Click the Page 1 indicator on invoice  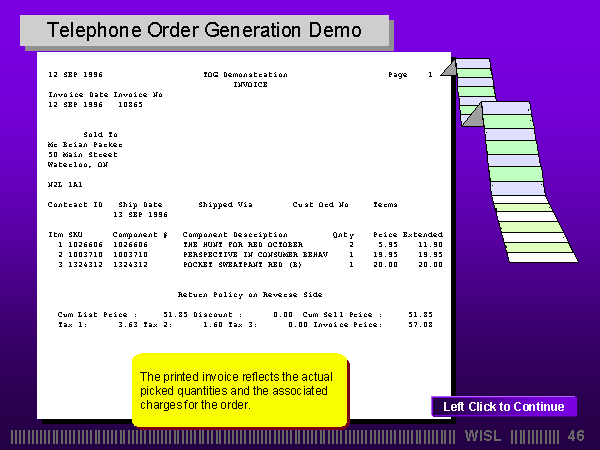(x=410, y=75)
